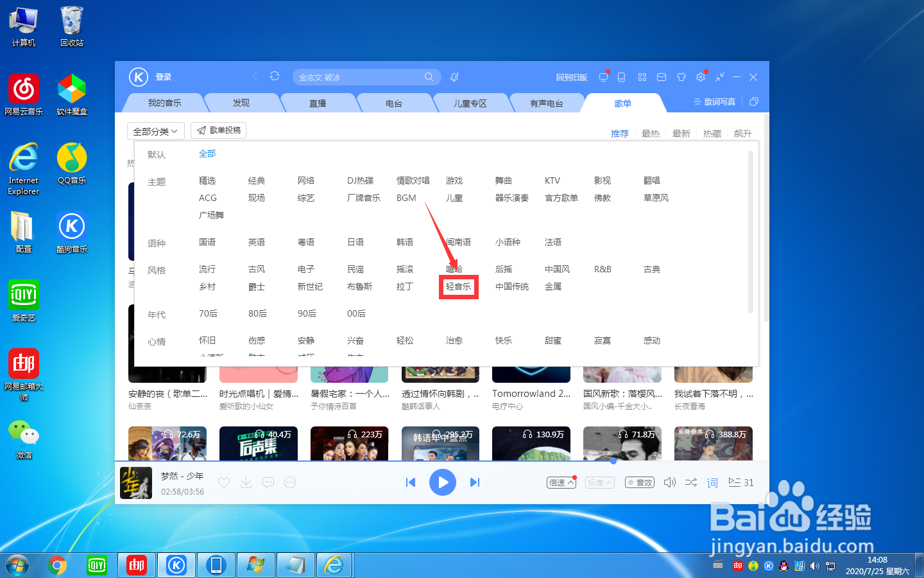924x578 pixels.
Task: Select the 古风 style category
Action: pos(257,269)
